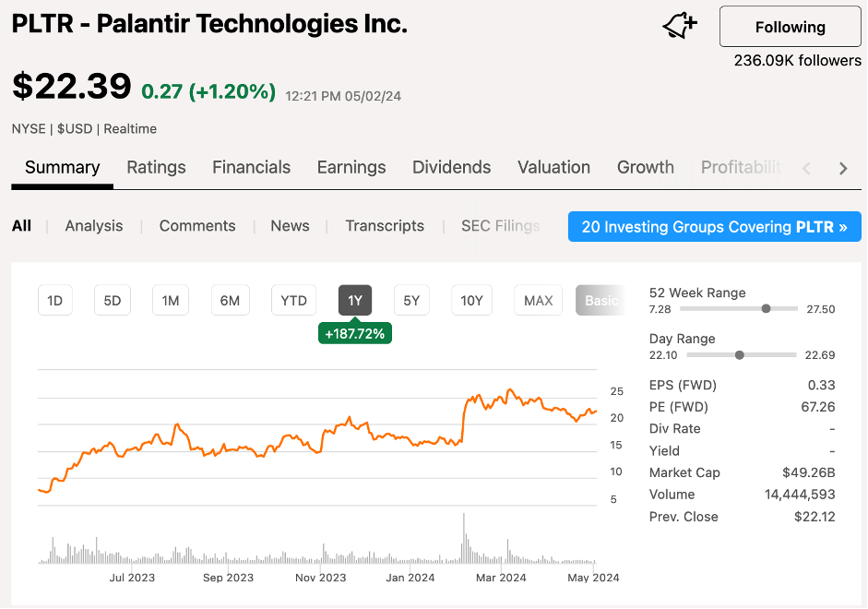The height and width of the screenshot is (609, 868).
Task: Click the add alert bell icon
Action: click(680, 27)
